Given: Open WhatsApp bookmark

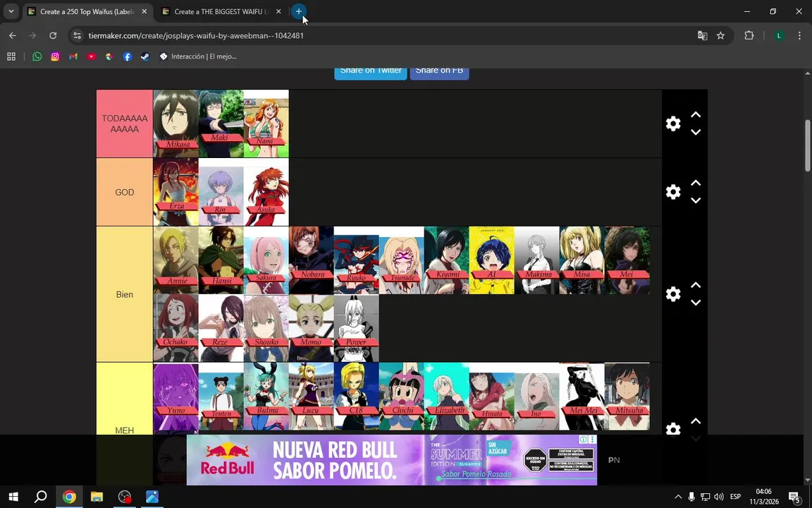Looking at the screenshot, I should 37,56.
